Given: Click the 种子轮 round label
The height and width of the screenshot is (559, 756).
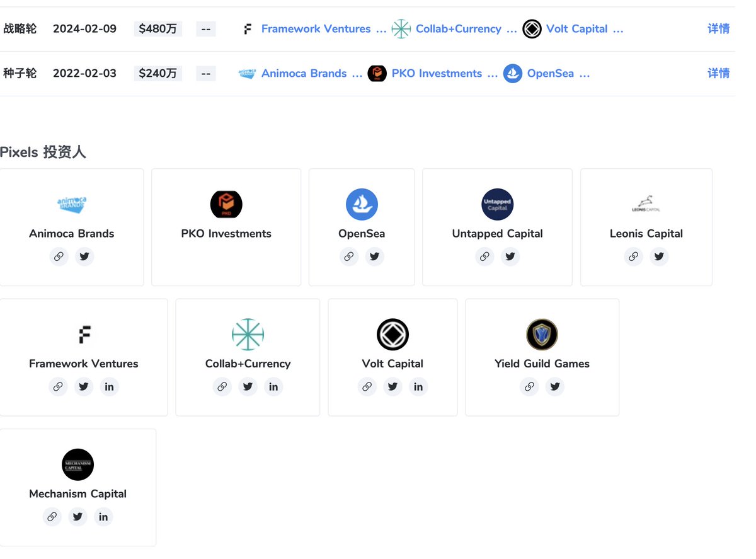Looking at the screenshot, I should coord(20,73).
